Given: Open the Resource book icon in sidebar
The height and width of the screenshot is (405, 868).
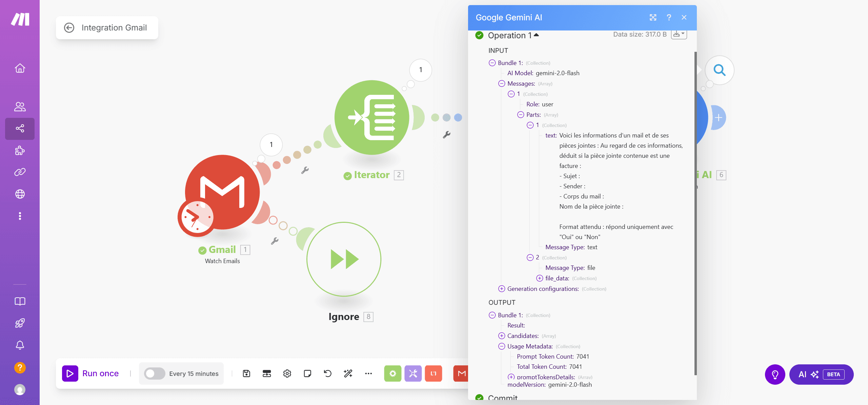Looking at the screenshot, I should [x=20, y=301].
